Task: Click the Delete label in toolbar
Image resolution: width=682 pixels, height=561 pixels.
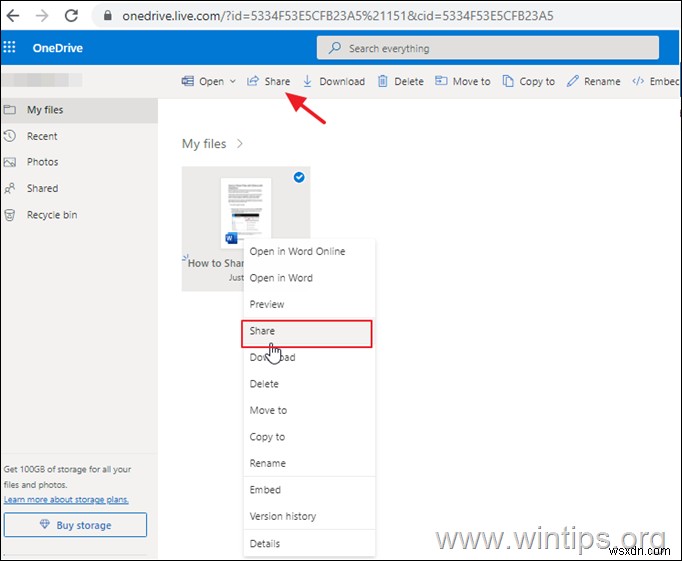Action: 409,81
